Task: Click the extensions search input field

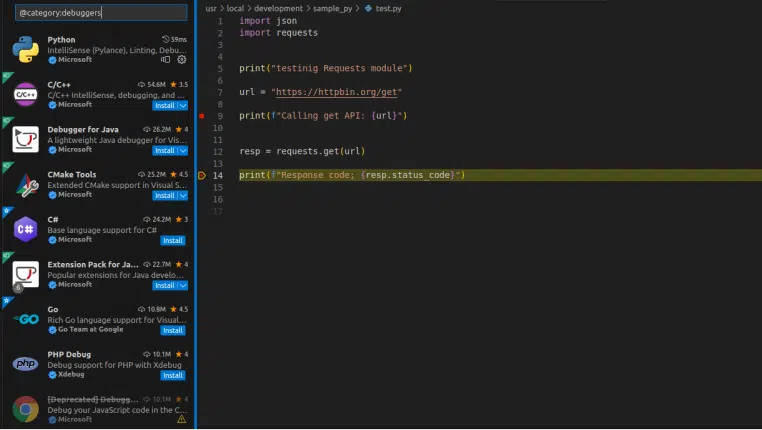Action: 100,14
